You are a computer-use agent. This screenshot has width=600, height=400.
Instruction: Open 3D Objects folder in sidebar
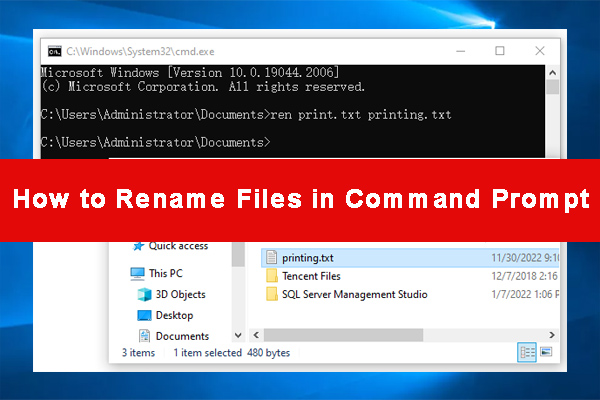pyautogui.click(x=180, y=294)
